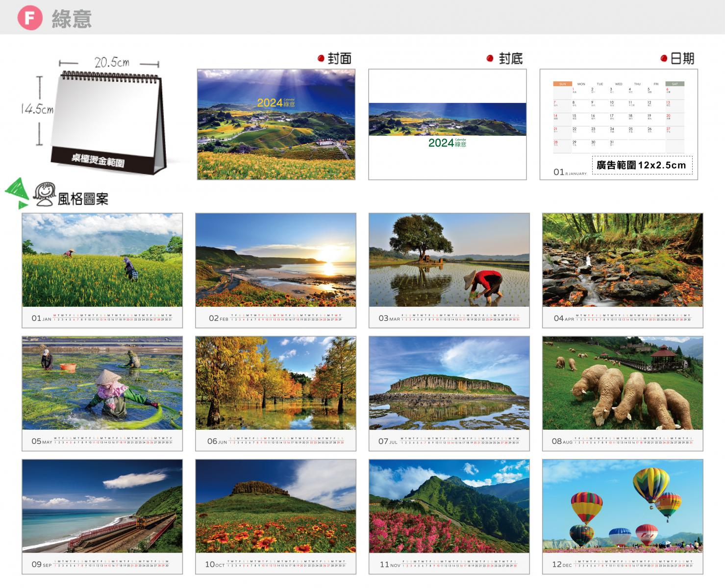Open the back cover preview
The width and height of the screenshot is (725, 588).
pyautogui.click(x=447, y=124)
